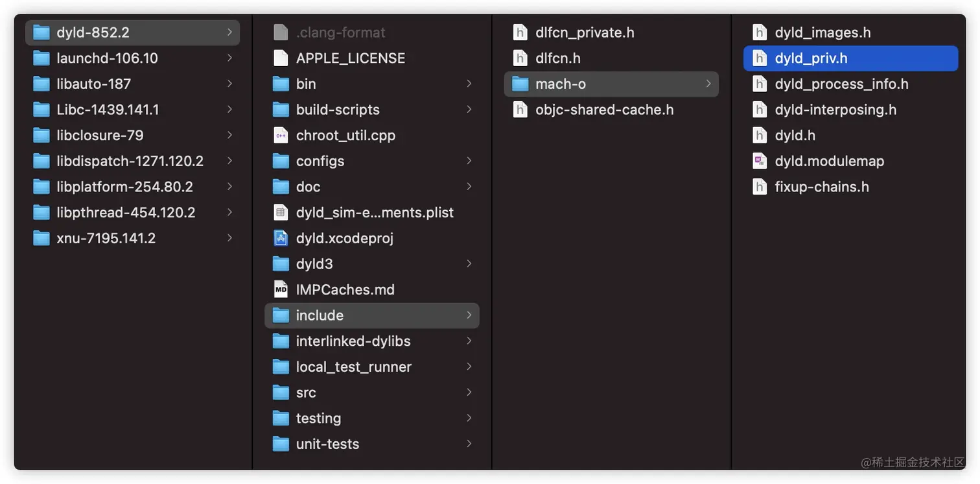980x484 pixels.
Task: Click the .clang-format document icon
Action: (281, 32)
